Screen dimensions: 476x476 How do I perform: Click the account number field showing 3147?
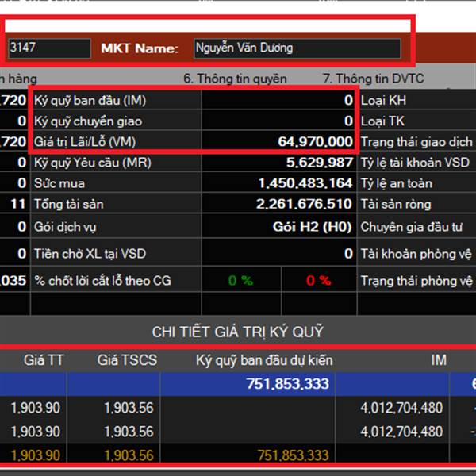point(48,48)
